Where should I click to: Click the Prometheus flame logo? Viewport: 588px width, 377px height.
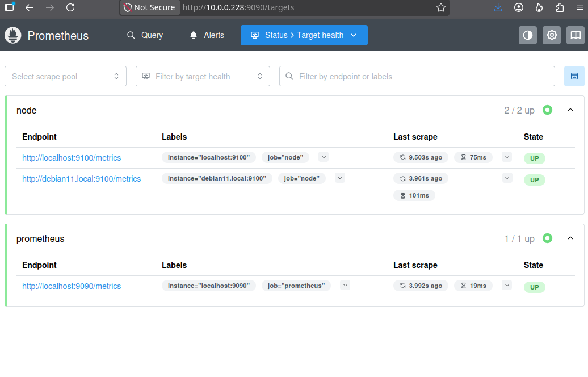click(x=12, y=36)
